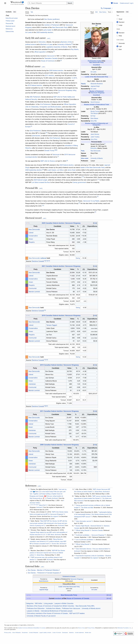Screen dimensions: 138x644
Task: Click the search magnifier icon
Action: 30,3
